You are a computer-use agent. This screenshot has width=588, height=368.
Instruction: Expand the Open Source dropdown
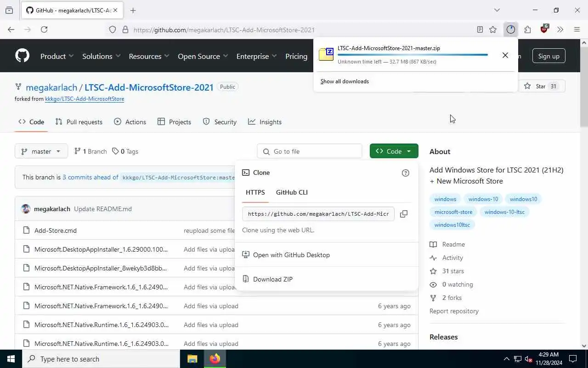click(203, 56)
